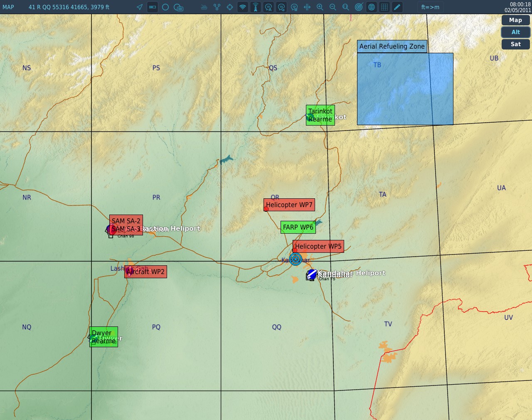The height and width of the screenshot is (420, 532).
Task: Select the pencil draw tool
Action: pyautogui.click(x=397, y=7)
